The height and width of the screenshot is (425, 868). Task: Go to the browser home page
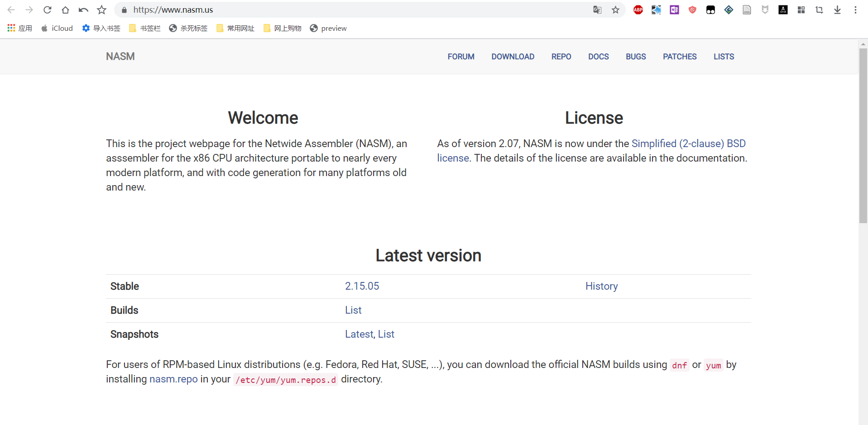(65, 10)
